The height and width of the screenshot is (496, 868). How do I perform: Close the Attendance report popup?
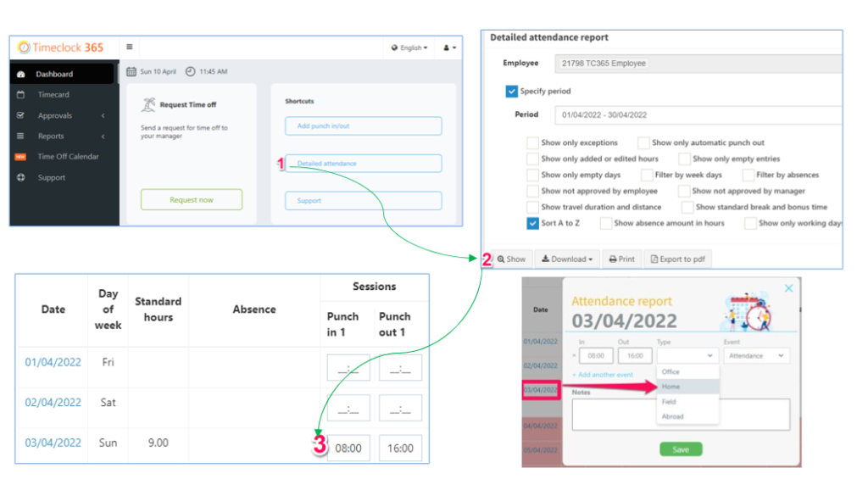(788, 289)
